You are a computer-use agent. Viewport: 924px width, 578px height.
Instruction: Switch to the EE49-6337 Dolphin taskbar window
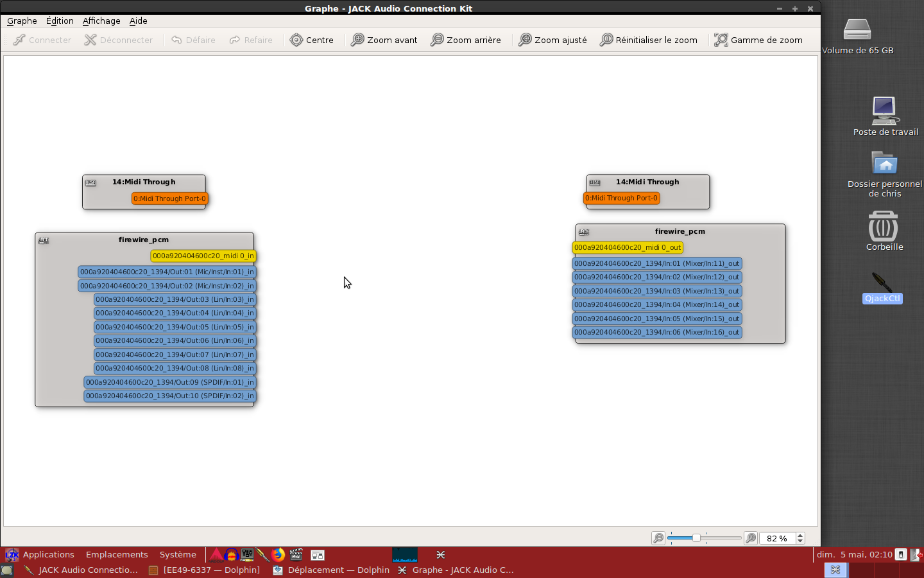204,570
